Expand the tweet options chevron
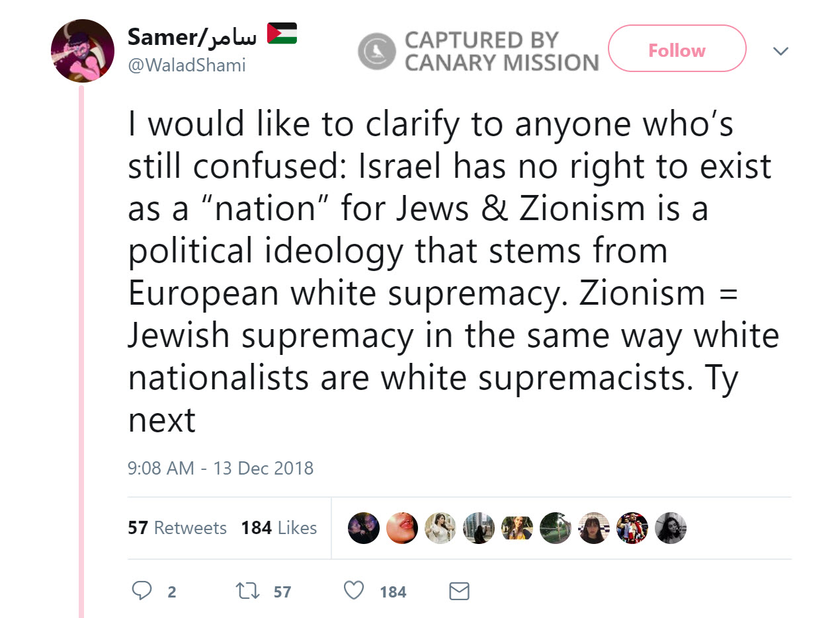The width and height of the screenshot is (840, 618). (x=781, y=51)
